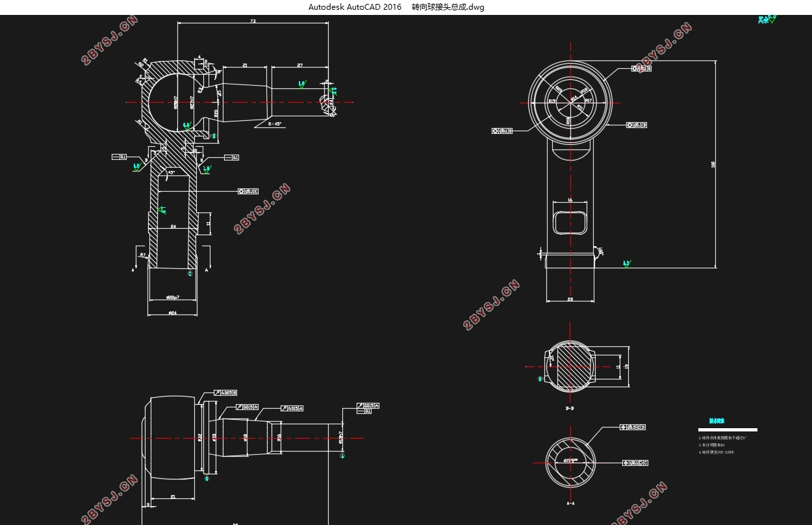Click the cyan surface roughness symbol at top-right
Screen dimensions: 812x525
click(x=767, y=19)
